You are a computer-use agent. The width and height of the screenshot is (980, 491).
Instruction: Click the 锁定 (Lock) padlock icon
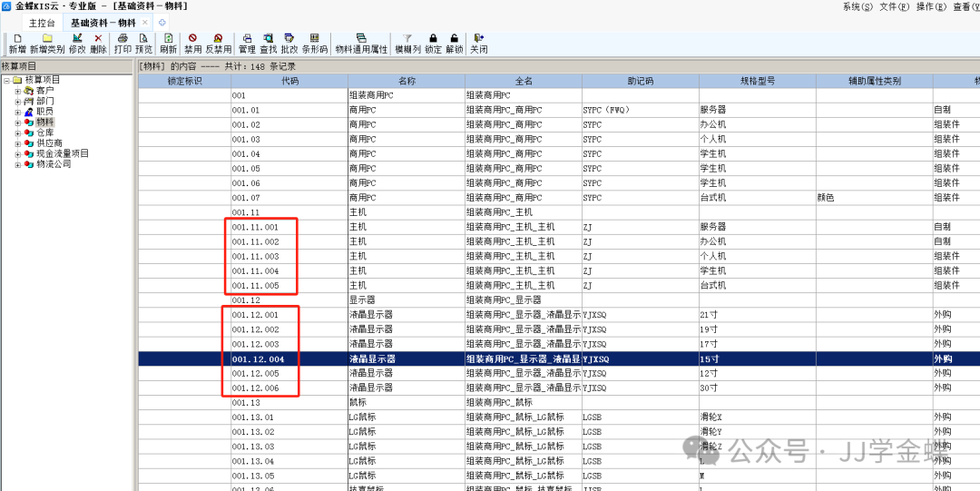click(x=433, y=39)
